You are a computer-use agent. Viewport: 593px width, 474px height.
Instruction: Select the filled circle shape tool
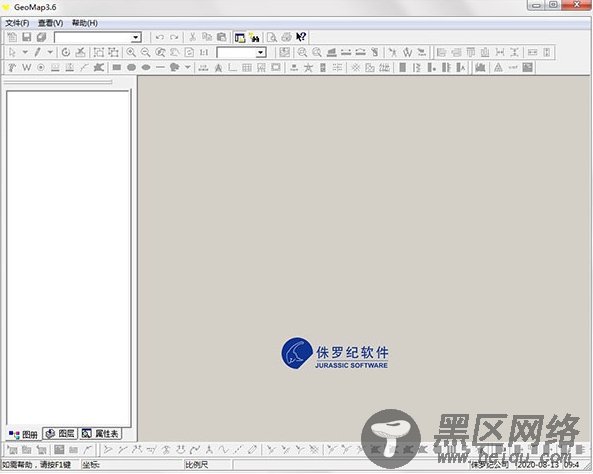pos(131,68)
